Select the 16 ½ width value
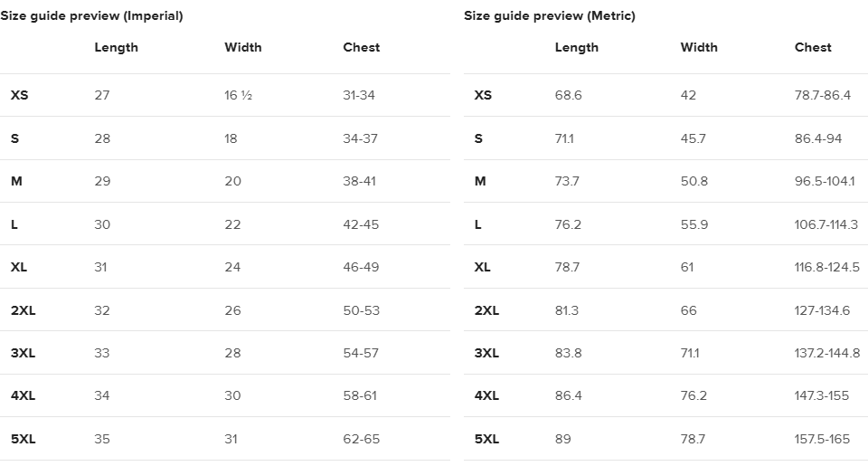This screenshot has width=868, height=466. 239,95
